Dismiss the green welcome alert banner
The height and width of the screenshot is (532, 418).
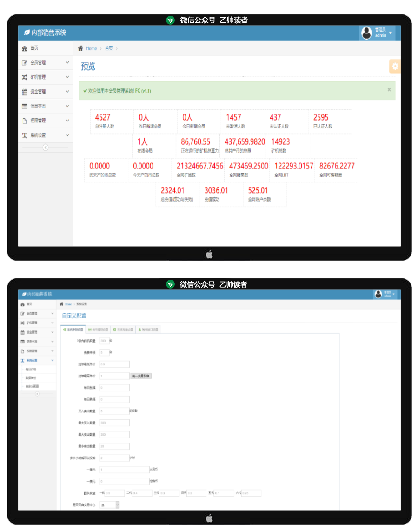[389, 89]
